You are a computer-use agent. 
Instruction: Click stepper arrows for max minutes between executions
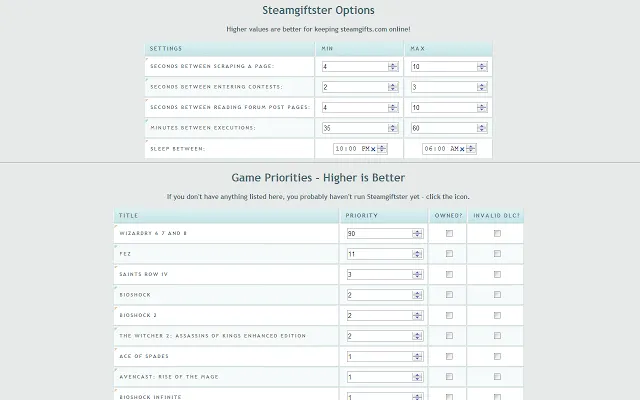click(481, 128)
